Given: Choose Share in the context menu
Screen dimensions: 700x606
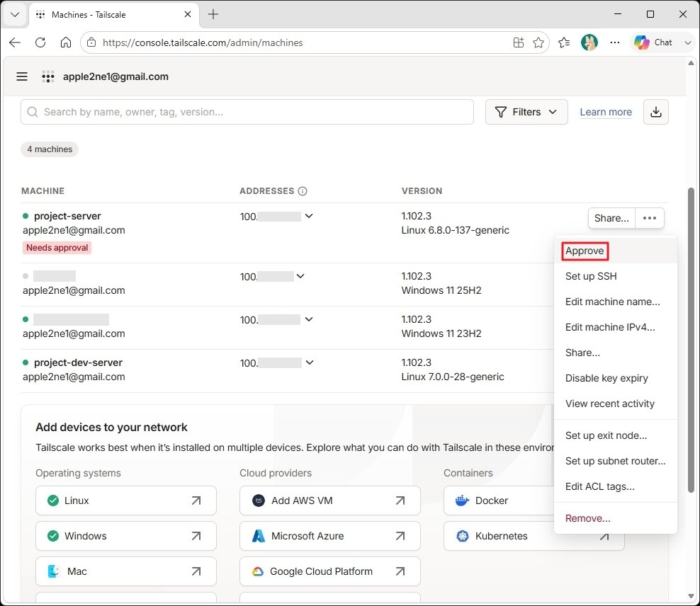Looking at the screenshot, I should click(616, 353).
